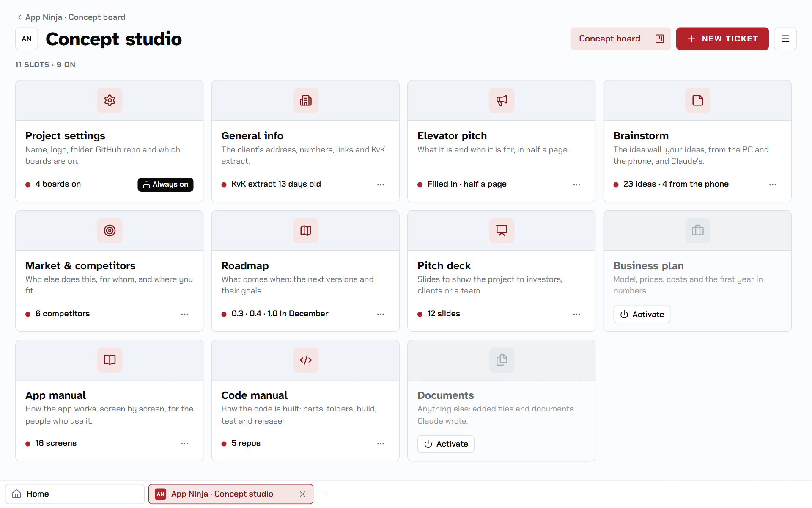Click the General info building icon

[306, 100]
